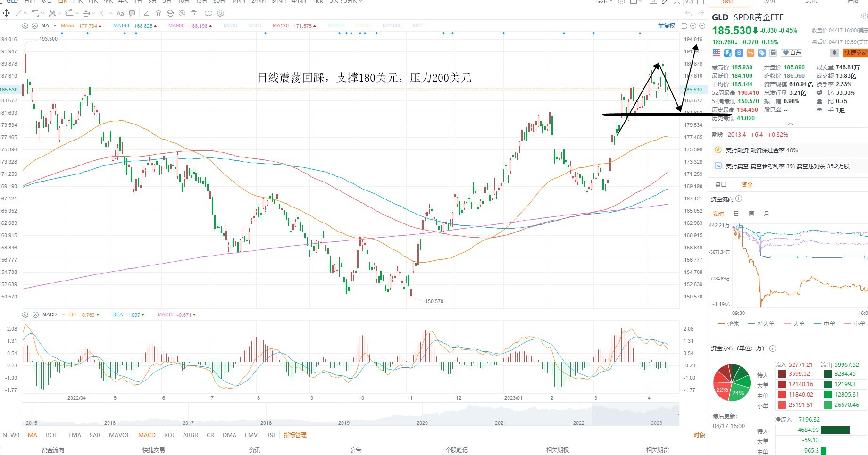Toggle RSI sub-chart indicator

pos(270,435)
